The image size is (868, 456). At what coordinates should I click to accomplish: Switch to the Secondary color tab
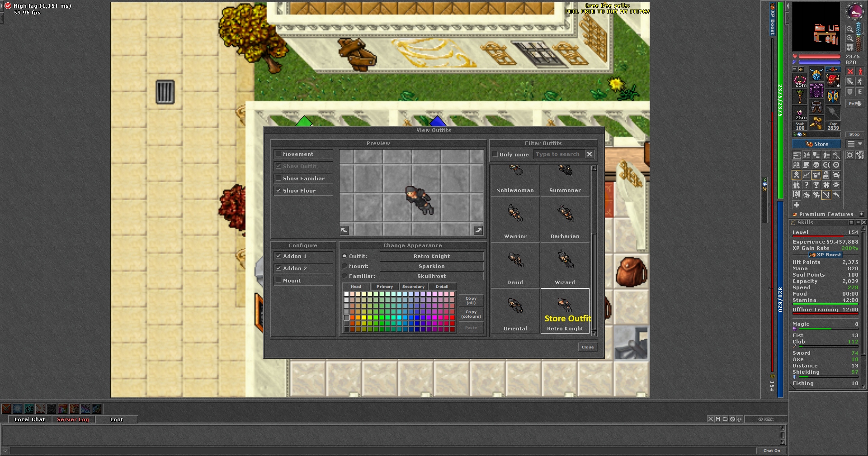tap(413, 287)
